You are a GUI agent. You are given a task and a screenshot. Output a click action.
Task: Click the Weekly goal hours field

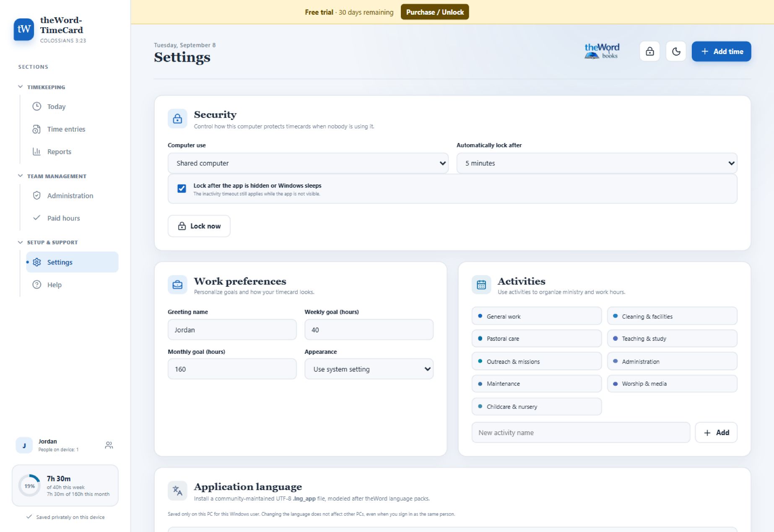pyautogui.click(x=369, y=330)
